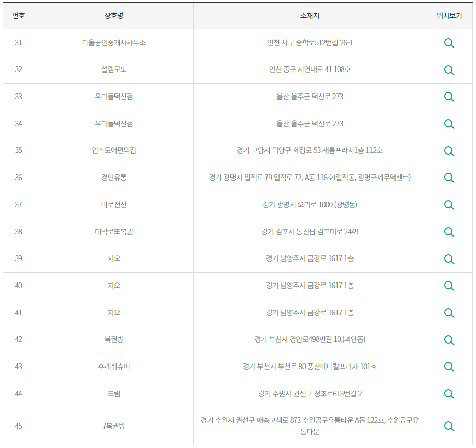
Task: Open location for row 41 지오
Action: (449, 313)
